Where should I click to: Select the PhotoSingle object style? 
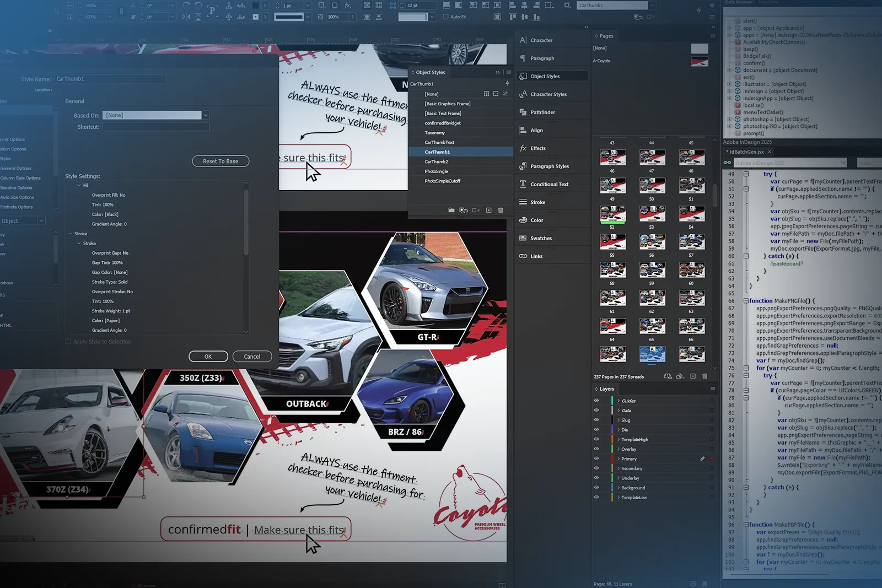[461, 171]
